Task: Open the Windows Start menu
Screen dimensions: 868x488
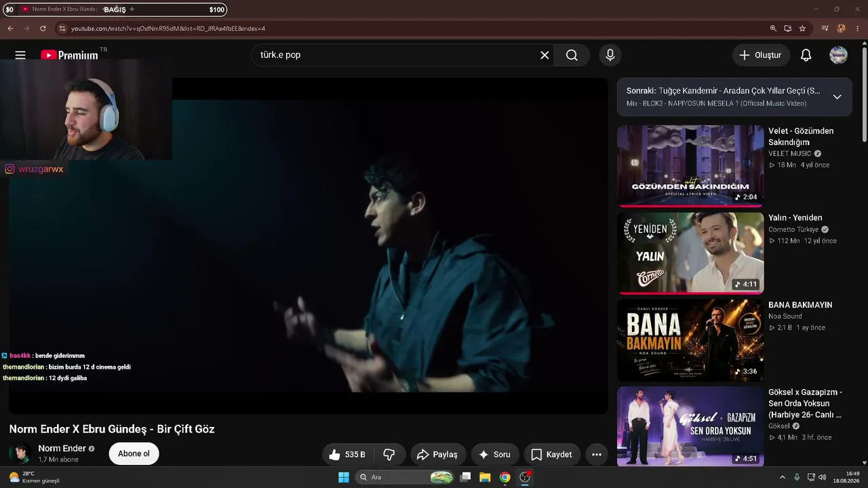Action: tap(343, 477)
